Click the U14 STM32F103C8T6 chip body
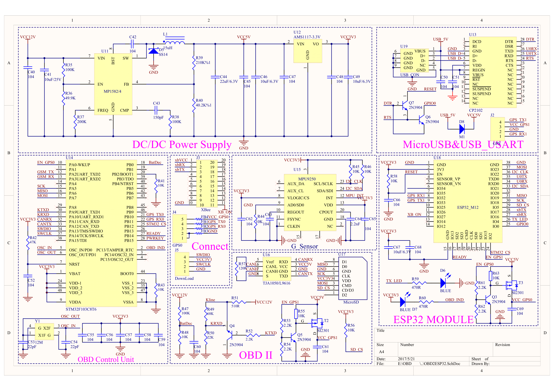 click(101, 233)
